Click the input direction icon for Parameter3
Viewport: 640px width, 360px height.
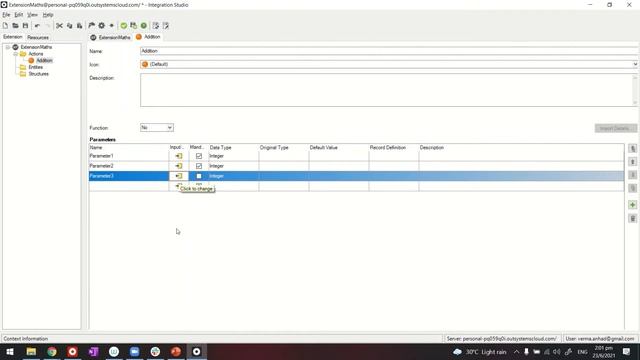point(179,176)
